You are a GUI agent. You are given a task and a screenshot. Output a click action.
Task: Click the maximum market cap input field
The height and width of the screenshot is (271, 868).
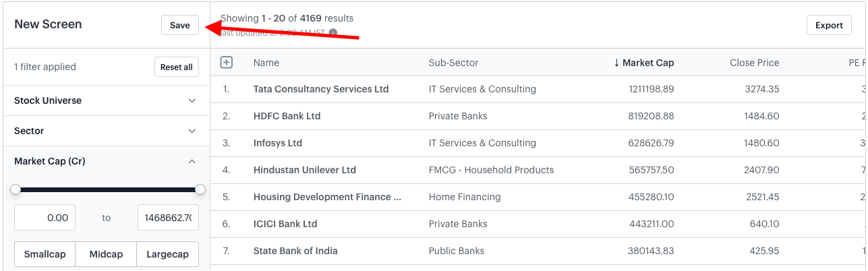[x=168, y=218]
